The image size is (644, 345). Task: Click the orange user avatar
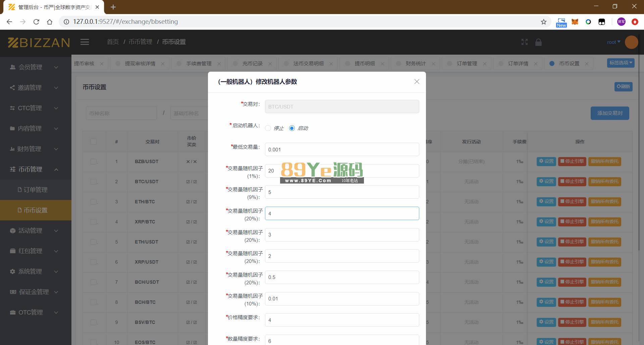click(631, 42)
